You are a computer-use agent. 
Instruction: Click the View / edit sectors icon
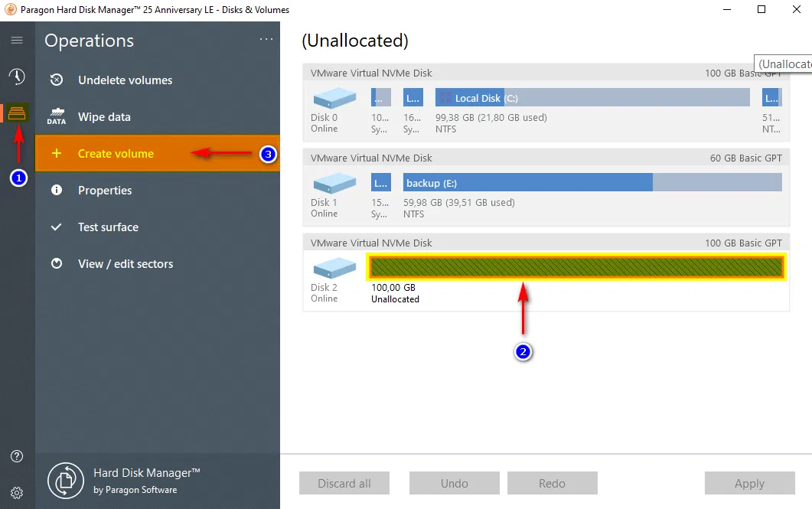click(x=57, y=263)
